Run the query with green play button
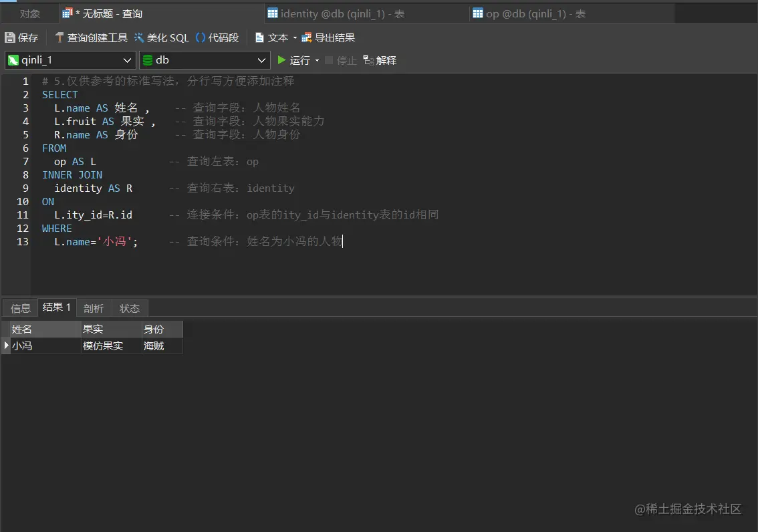 pos(281,60)
